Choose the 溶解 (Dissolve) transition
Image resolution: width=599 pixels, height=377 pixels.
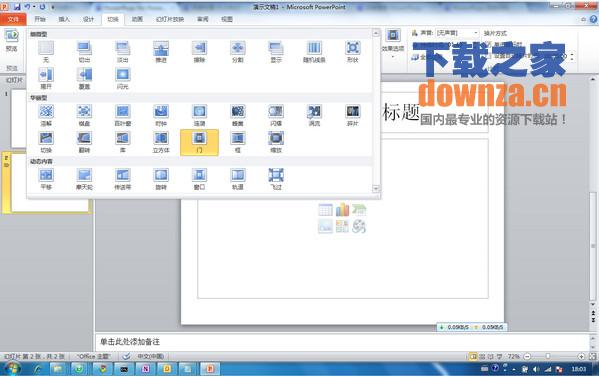pyautogui.click(x=46, y=115)
